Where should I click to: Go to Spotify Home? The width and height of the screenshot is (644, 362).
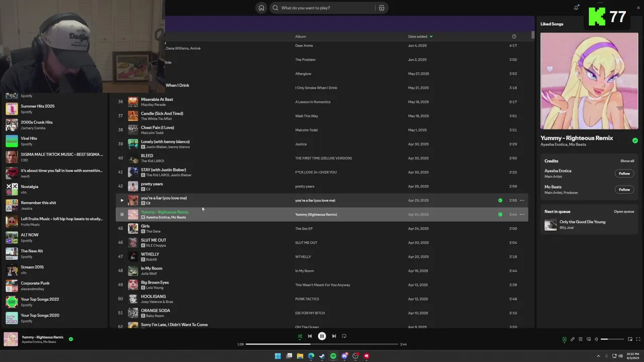(x=261, y=8)
